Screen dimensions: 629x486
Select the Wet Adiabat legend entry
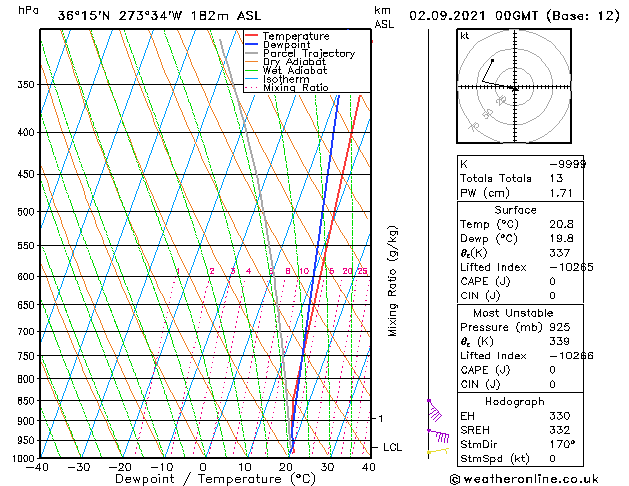(x=286, y=70)
